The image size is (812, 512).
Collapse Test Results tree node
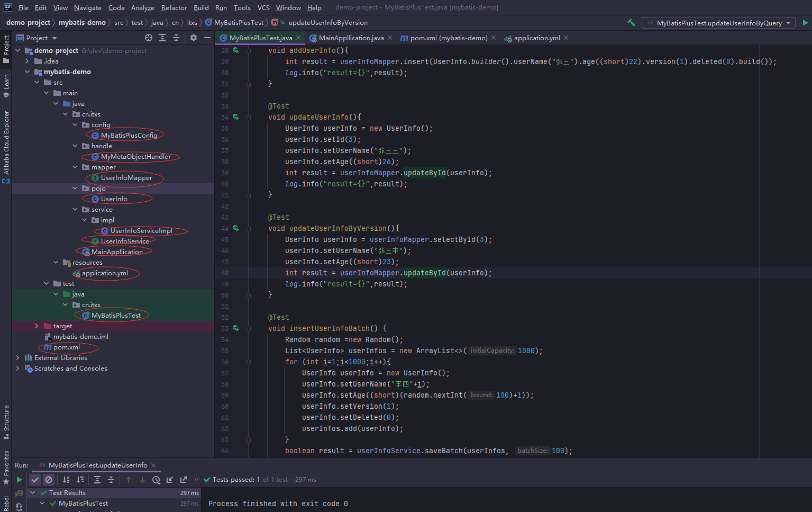(32, 493)
